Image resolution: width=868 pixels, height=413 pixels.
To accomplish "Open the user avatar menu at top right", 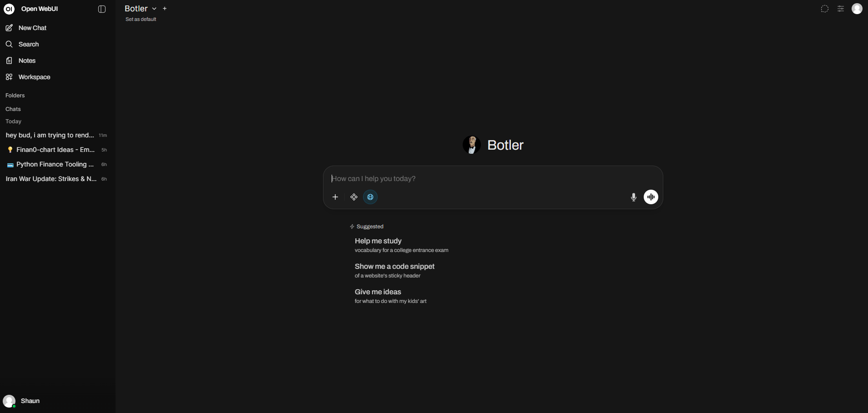I will point(857,9).
